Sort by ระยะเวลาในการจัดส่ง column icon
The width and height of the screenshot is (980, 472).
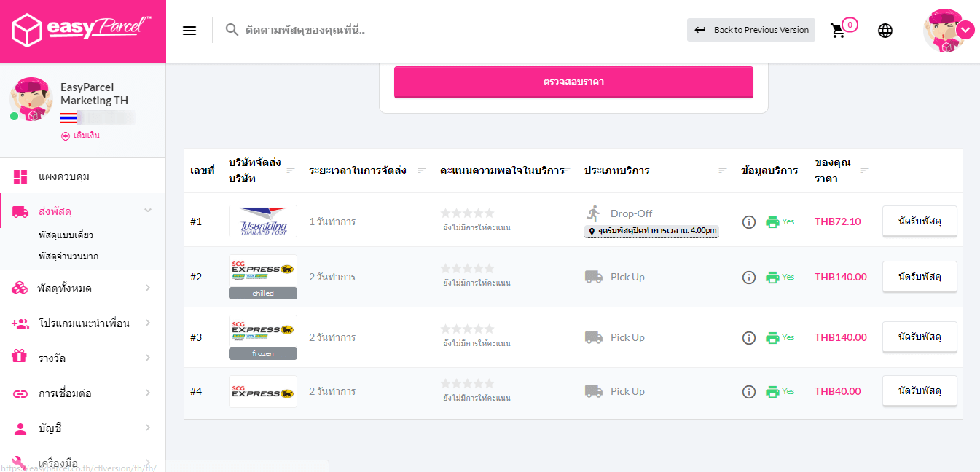(421, 170)
